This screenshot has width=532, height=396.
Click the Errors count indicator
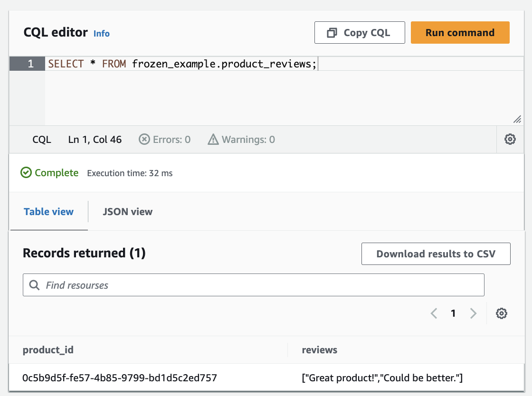point(164,140)
